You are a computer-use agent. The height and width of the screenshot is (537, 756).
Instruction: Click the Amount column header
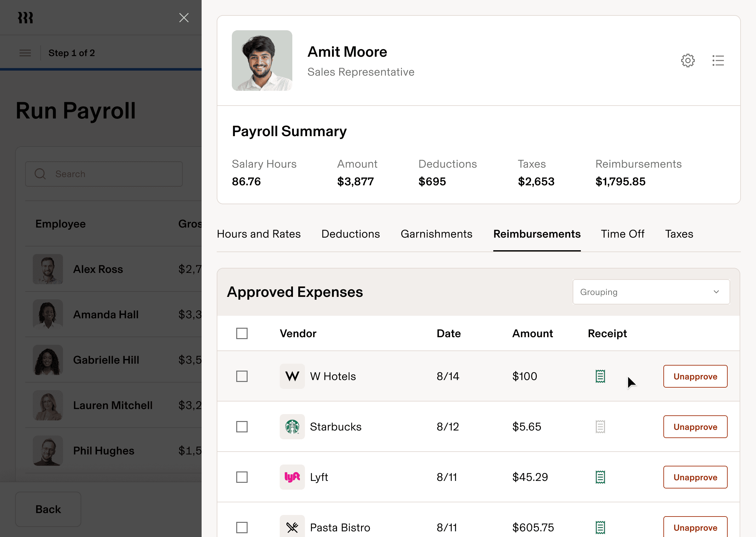click(533, 333)
